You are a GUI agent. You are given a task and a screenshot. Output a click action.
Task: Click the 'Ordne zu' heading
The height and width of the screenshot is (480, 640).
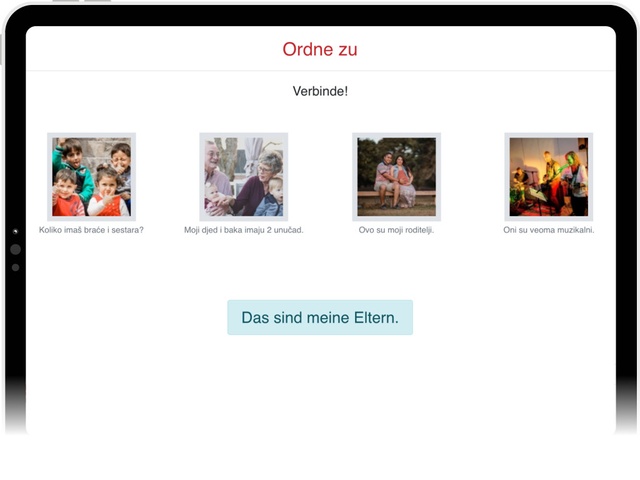point(320,49)
